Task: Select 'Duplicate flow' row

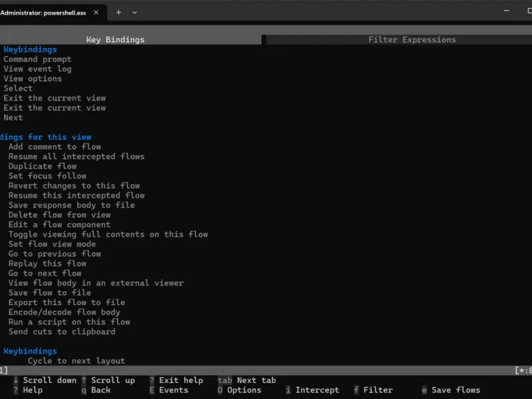Action: (x=43, y=166)
